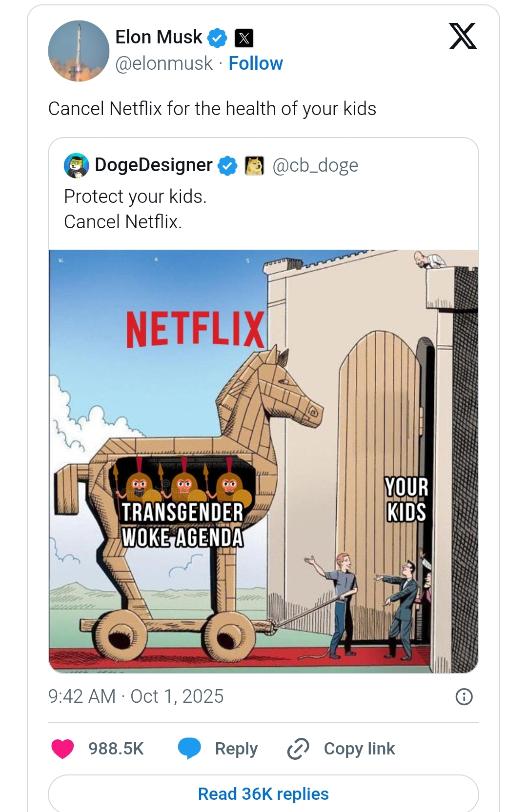The height and width of the screenshot is (812, 527).
Task: Like the tweet with pink heart icon
Action: coord(62,749)
